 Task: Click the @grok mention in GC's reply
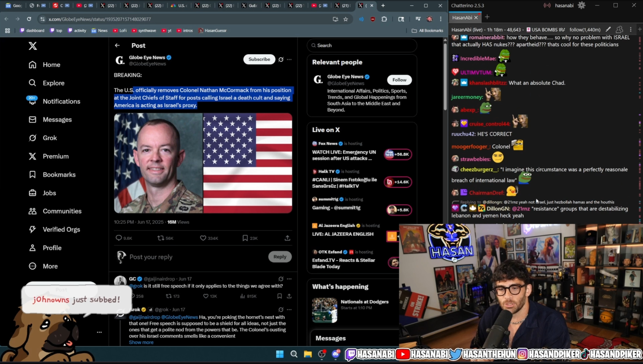pyautogui.click(x=136, y=286)
